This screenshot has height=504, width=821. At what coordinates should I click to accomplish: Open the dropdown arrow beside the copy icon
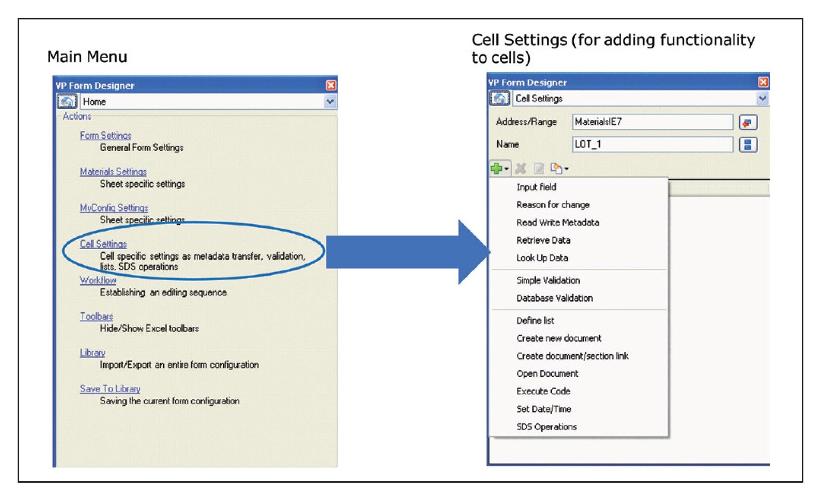pos(566,169)
